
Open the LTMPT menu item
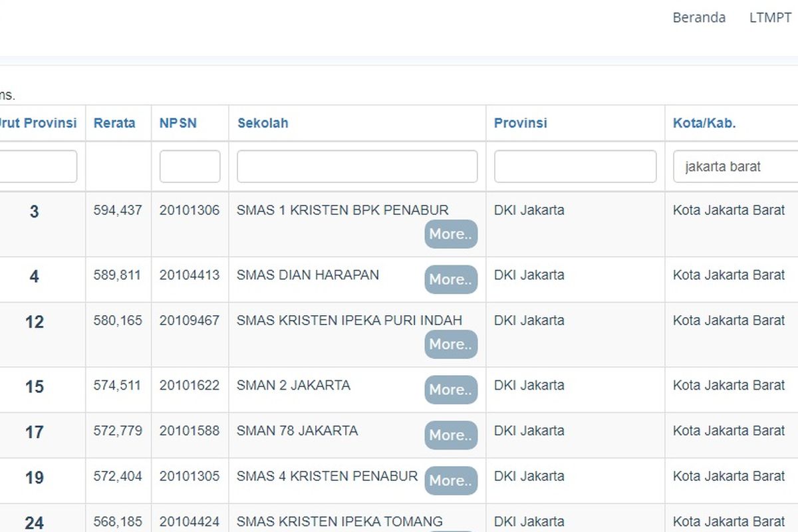click(770, 18)
